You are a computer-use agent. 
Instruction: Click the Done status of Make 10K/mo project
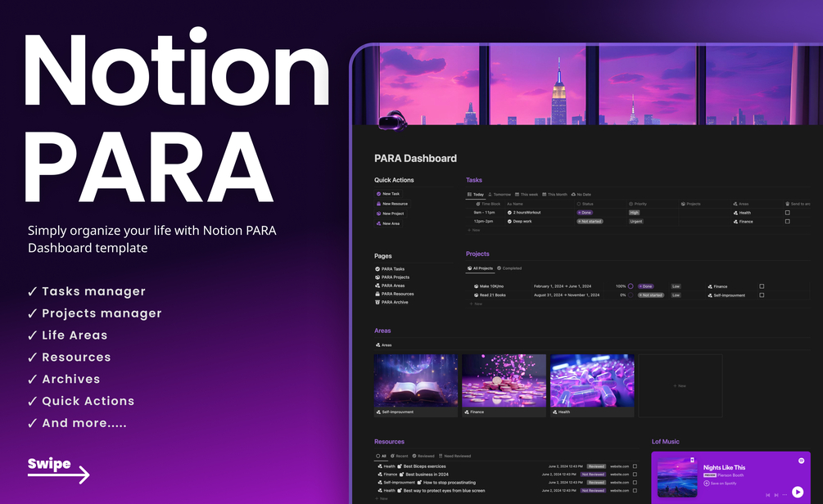pos(645,286)
